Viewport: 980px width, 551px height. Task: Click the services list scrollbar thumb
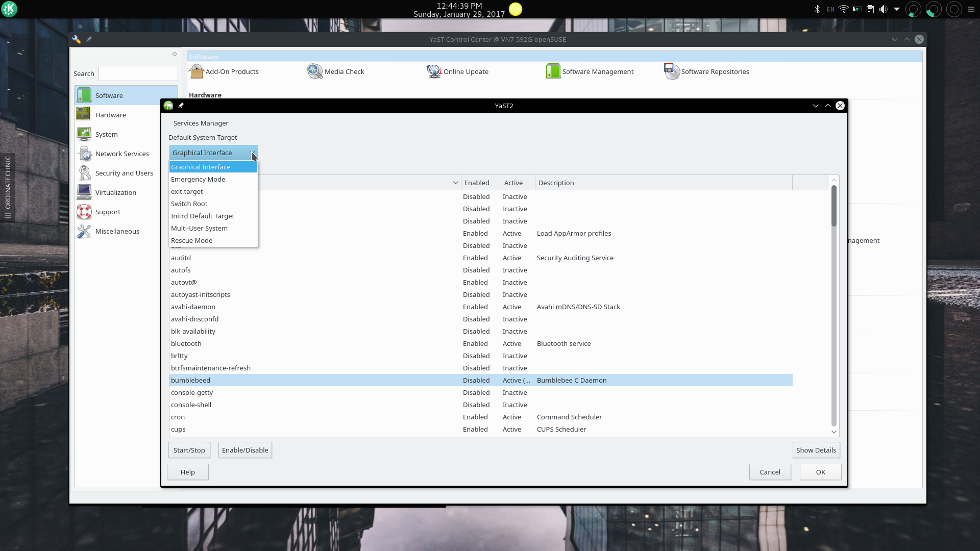(834, 206)
